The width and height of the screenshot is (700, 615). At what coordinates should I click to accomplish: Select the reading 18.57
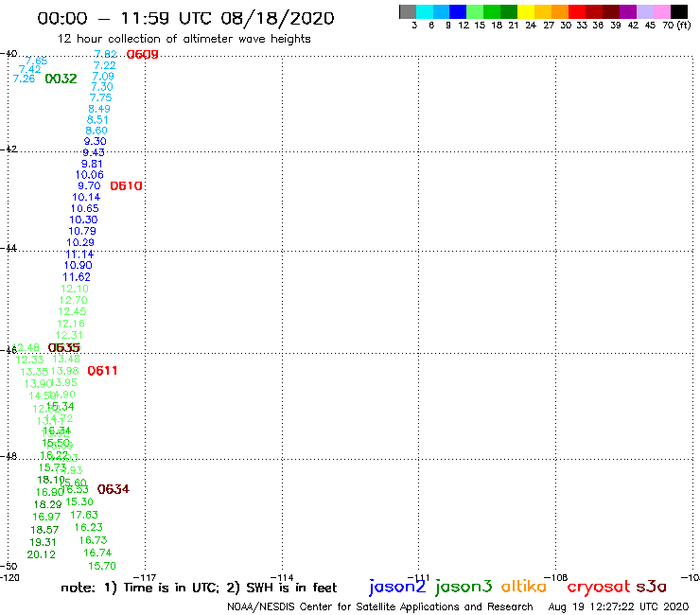click(44, 530)
